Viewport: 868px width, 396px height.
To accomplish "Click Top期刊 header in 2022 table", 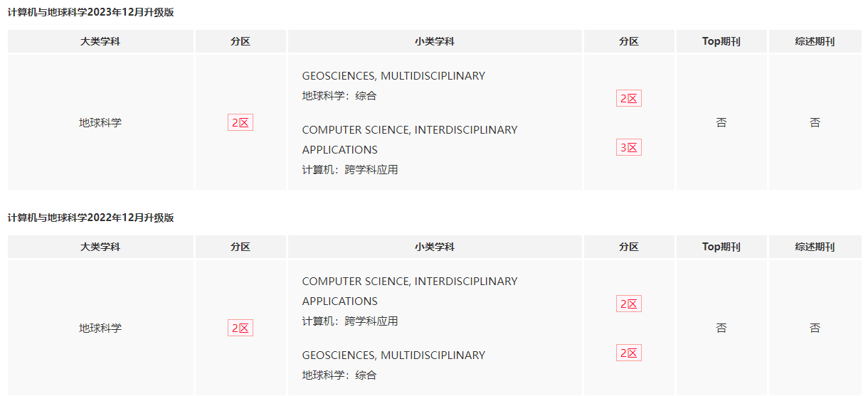I will [x=721, y=247].
